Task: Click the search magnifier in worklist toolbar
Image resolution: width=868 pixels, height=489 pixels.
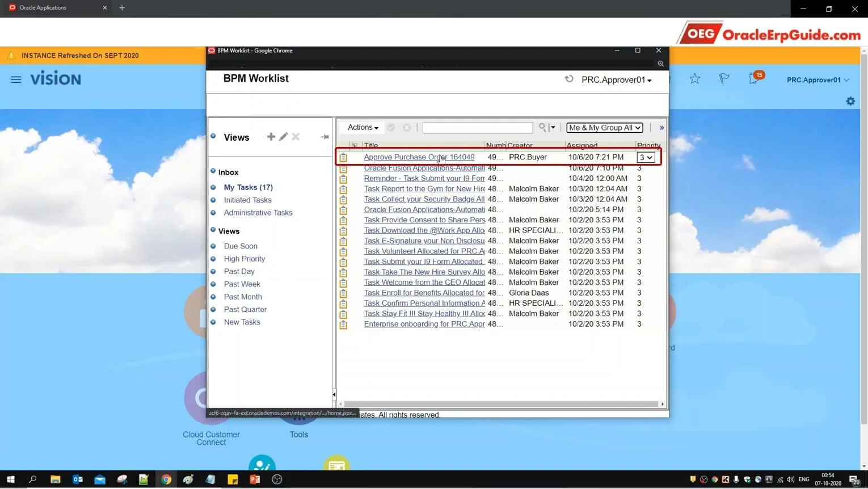Action: coord(542,128)
